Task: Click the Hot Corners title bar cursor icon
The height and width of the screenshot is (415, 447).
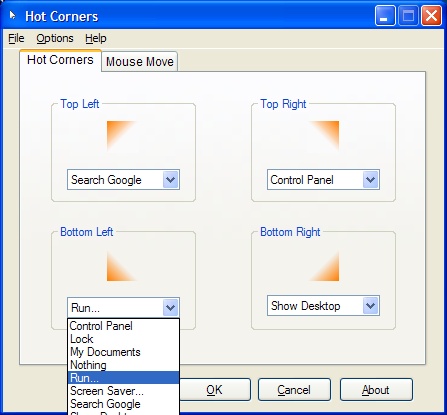Action: click(13, 15)
